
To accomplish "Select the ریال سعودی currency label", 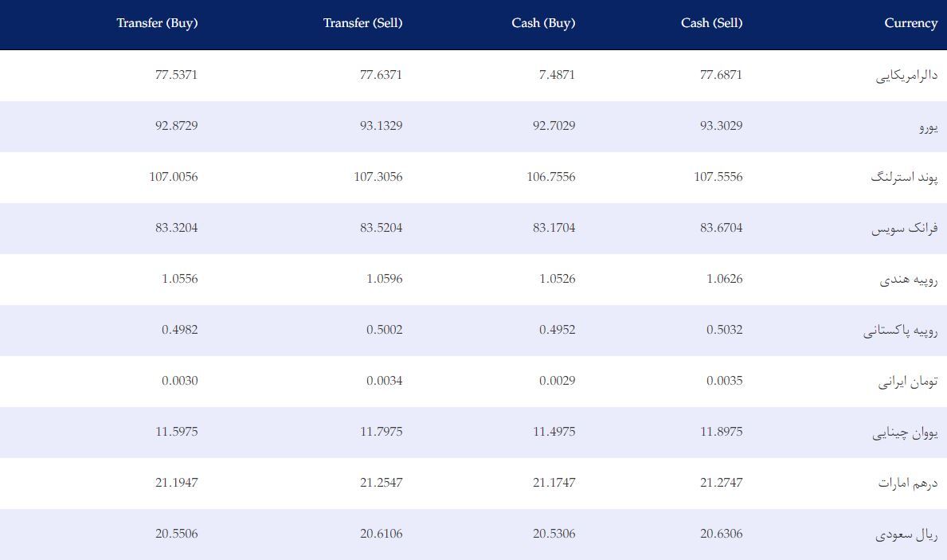I will (x=906, y=535).
